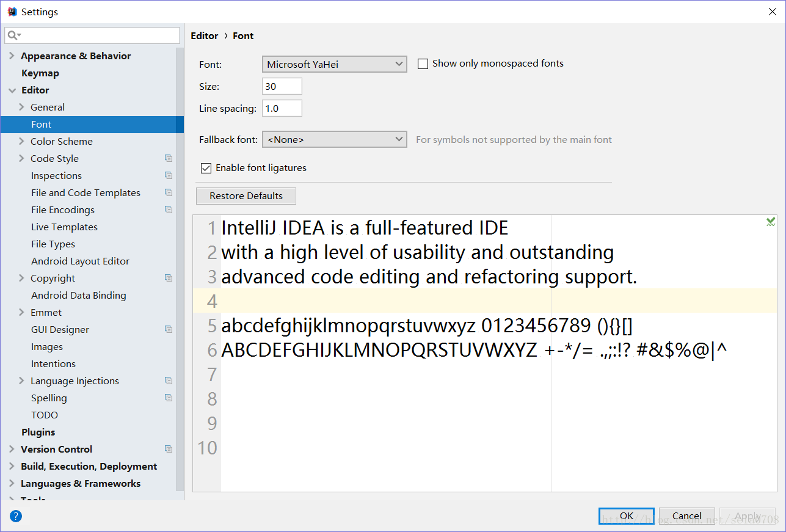
Task: Open the TODO settings page
Action: click(x=45, y=415)
